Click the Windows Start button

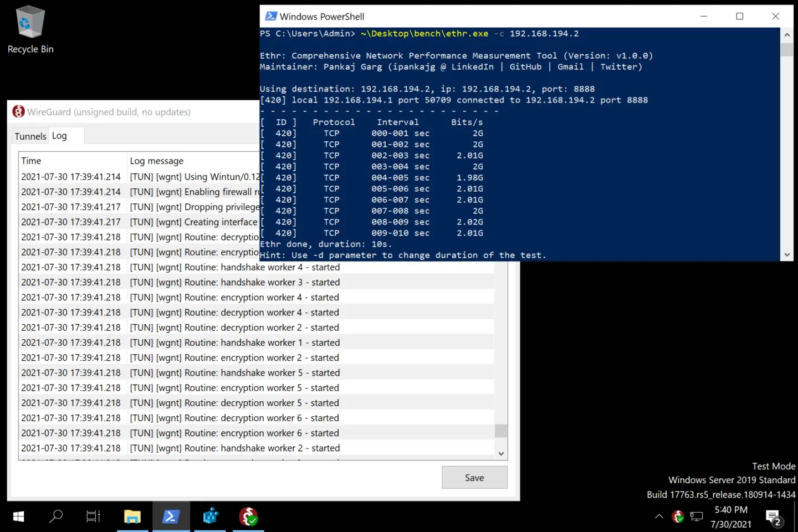coord(18,516)
